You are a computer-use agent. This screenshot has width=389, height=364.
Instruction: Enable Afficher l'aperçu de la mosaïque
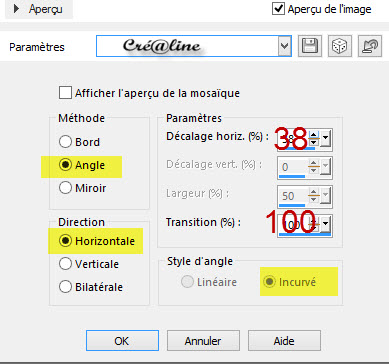point(65,93)
